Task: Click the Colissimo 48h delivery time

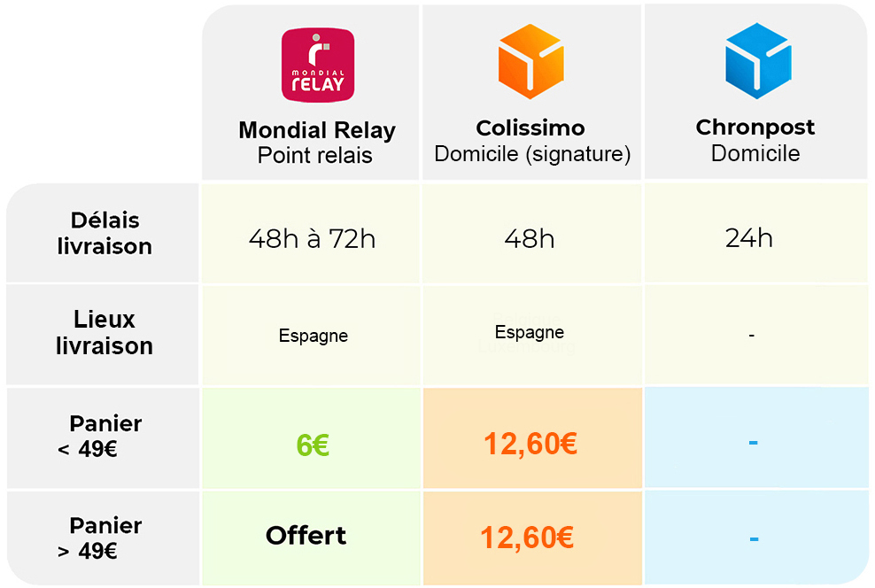Action: point(530,239)
